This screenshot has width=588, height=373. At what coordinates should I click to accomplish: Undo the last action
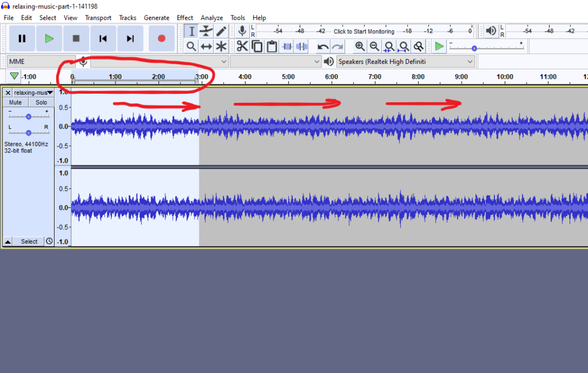[323, 47]
